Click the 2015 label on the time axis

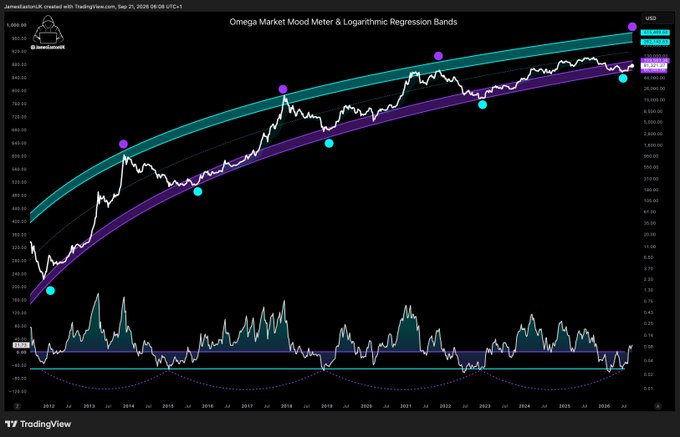[x=168, y=406]
